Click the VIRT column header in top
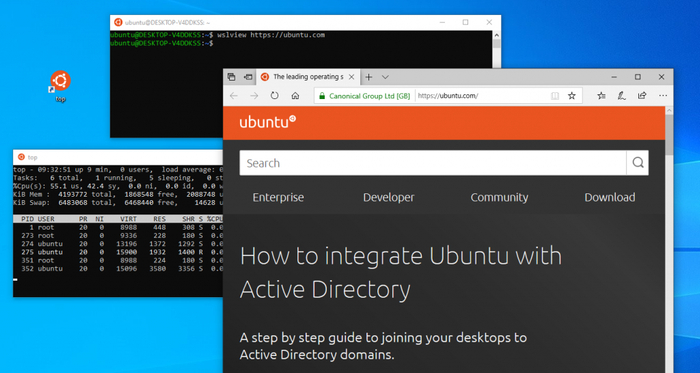This screenshot has width=700, height=373. 129,219
